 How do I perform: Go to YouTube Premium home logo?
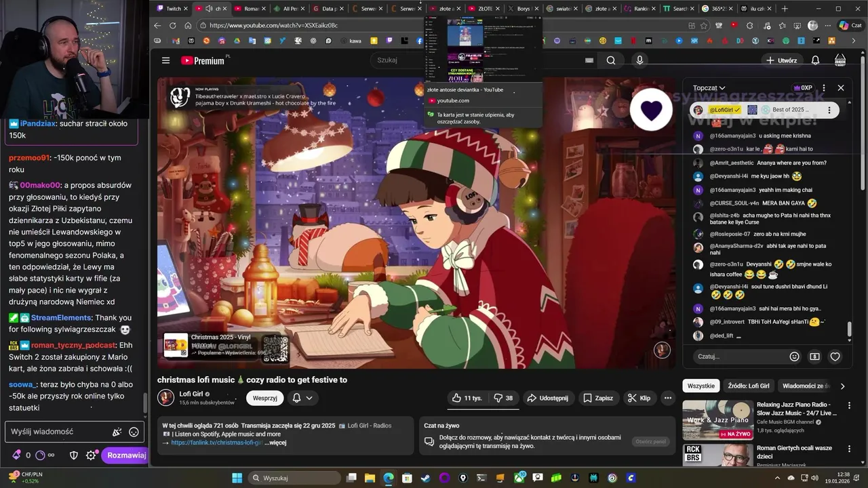(x=205, y=60)
